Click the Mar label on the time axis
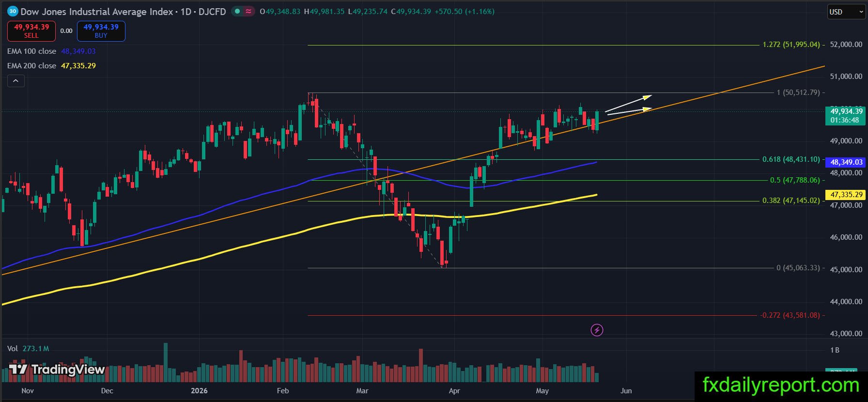The image size is (868, 402). (x=362, y=391)
